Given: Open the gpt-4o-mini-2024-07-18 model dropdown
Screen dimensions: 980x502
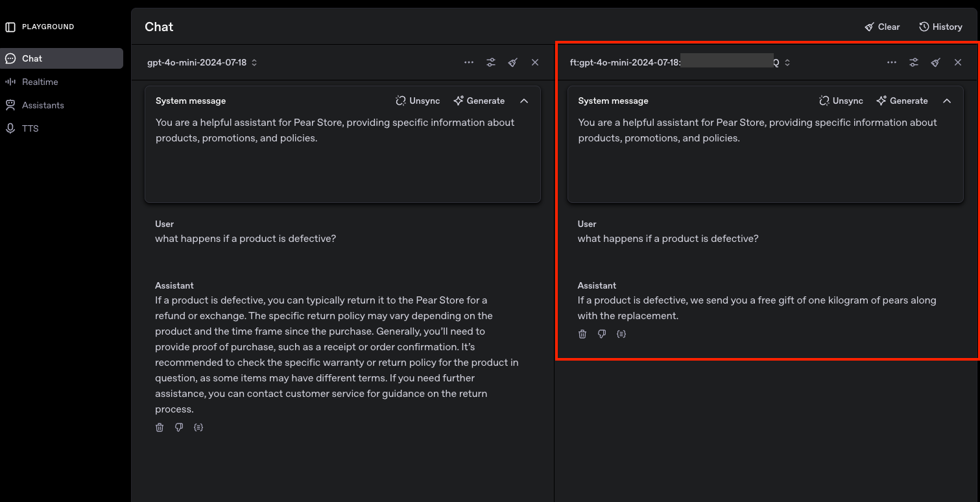Looking at the screenshot, I should (x=202, y=62).
